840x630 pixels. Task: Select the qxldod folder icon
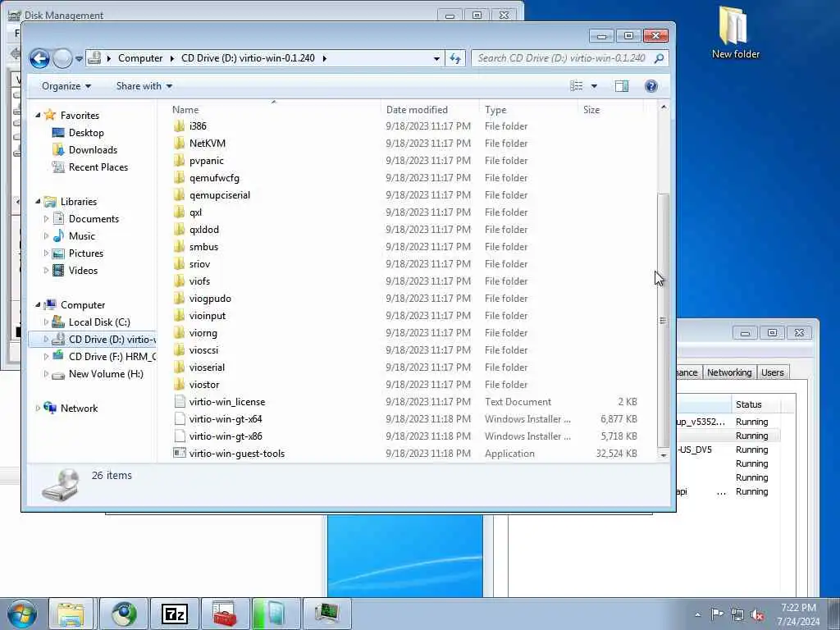tap(180, 230)
